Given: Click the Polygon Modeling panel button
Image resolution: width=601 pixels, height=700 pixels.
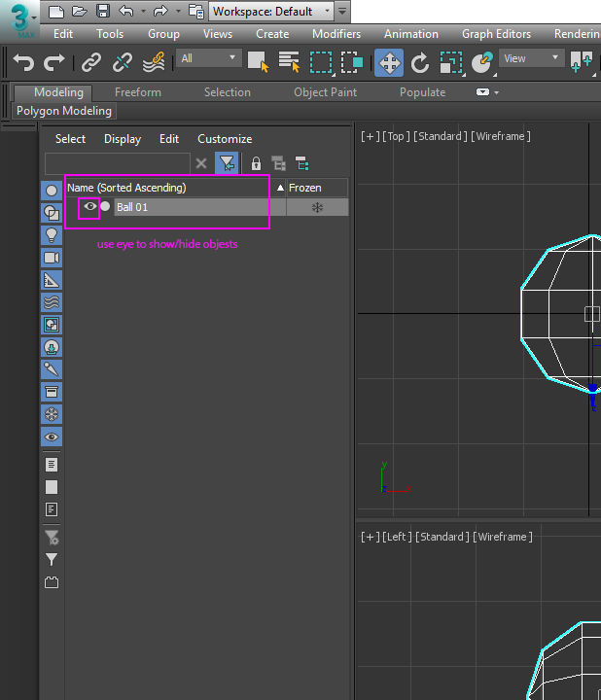Looking at the screenshot, I should click(x=64, y=111).
